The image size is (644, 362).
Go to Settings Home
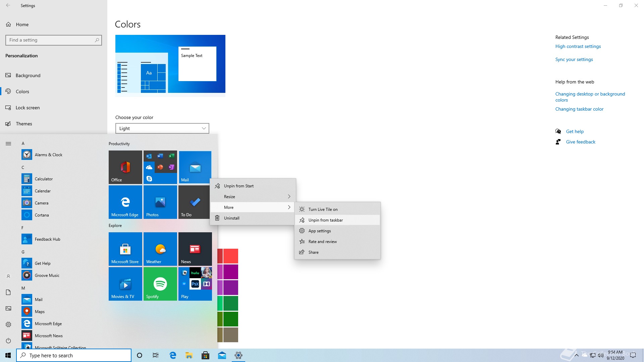click(54, 24)
